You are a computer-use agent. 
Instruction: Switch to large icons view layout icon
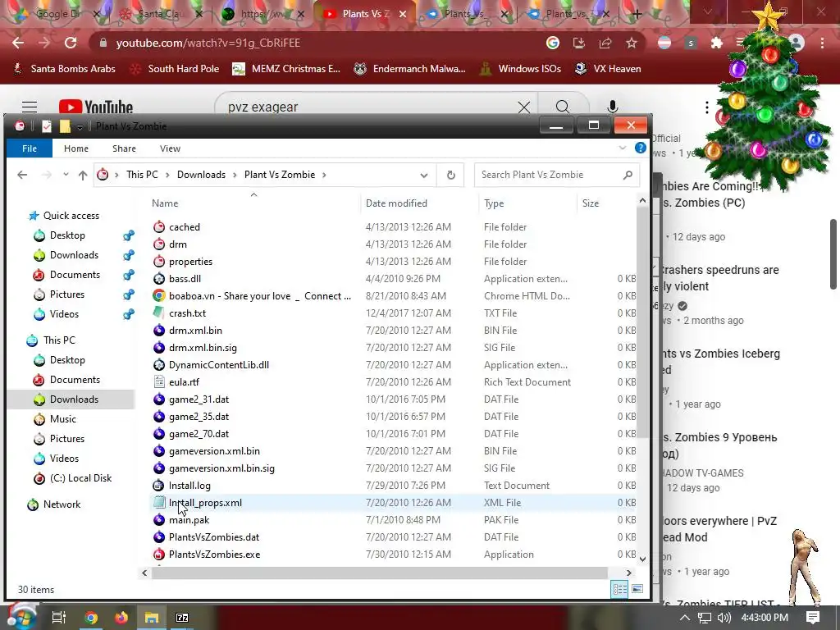pos(637,589)
